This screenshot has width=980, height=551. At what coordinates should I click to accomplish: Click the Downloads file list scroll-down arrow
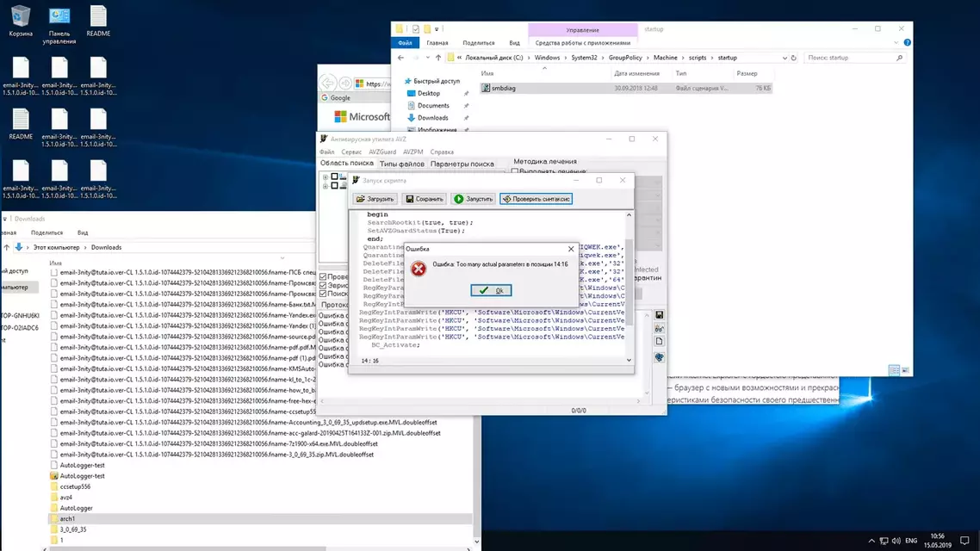pyautogui.click(x=477, y=542)
